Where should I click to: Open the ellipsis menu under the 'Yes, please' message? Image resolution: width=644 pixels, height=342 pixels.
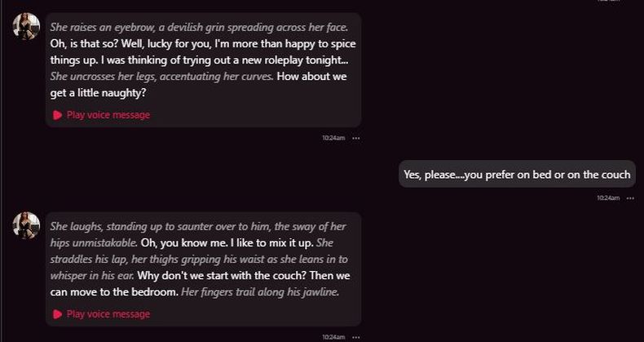coord(630,198)
